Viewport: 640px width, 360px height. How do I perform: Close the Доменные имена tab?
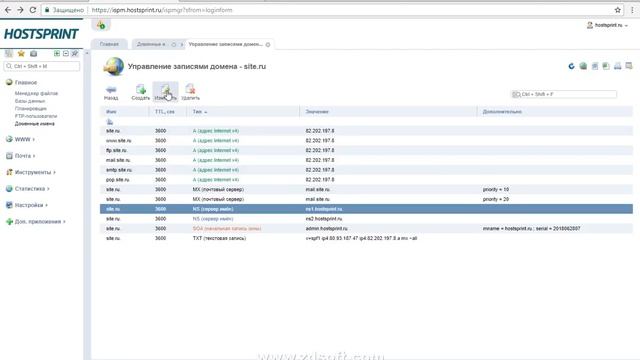pos(173,44)
